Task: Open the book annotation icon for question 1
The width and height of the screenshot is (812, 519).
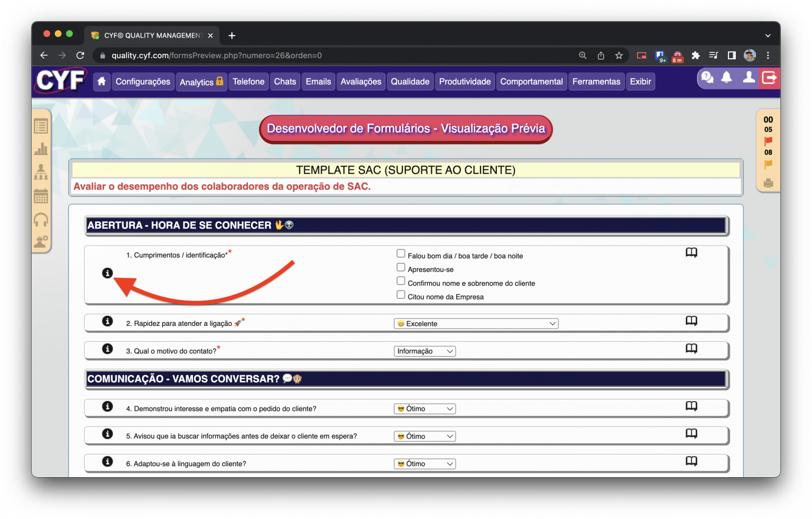Action: pos(691,252)
